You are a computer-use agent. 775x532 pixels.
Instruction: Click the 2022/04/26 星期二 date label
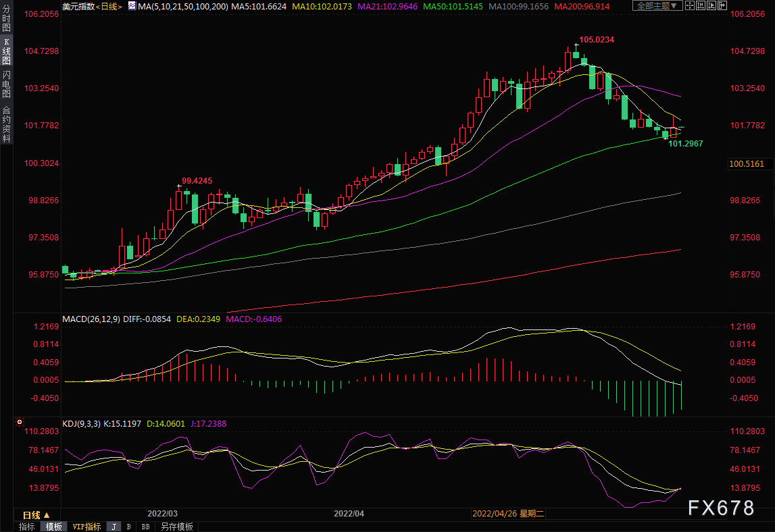(508, 514)
